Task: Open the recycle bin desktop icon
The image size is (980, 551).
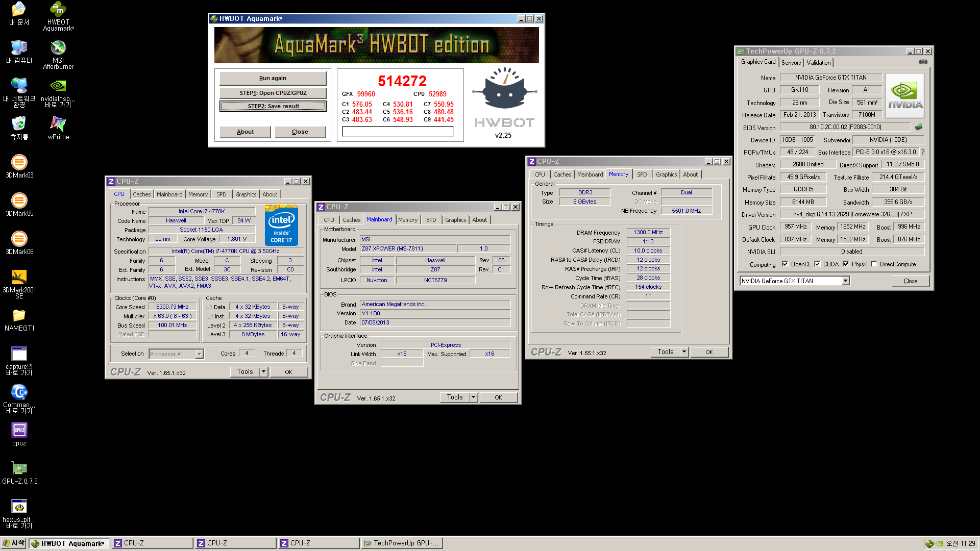Action: [x=19, y=128]
